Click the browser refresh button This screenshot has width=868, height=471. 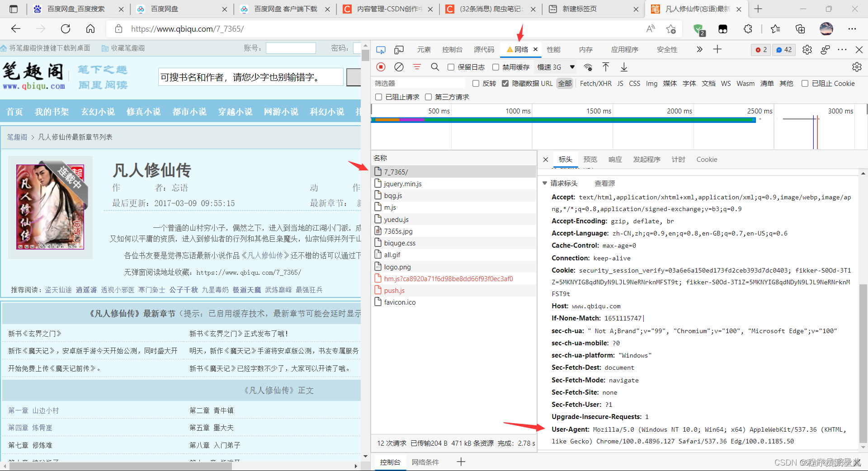click(66, 29)
